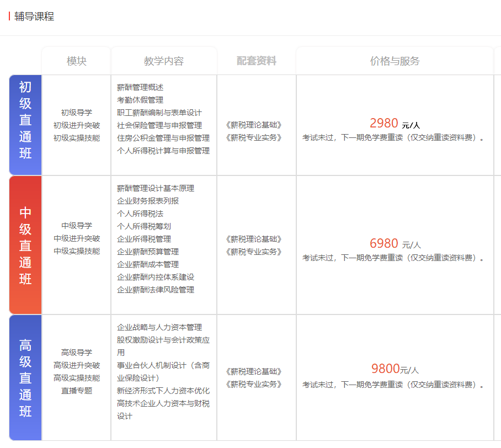Click 薪酬管理设计基本原理 course item
The width and height of the screenshot is (501, 448).
point(155,188)
